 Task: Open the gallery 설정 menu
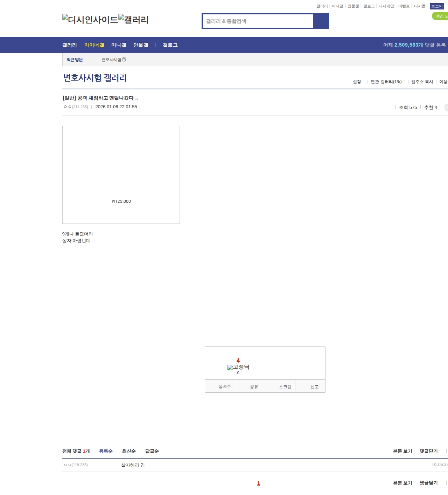point(357,82)
